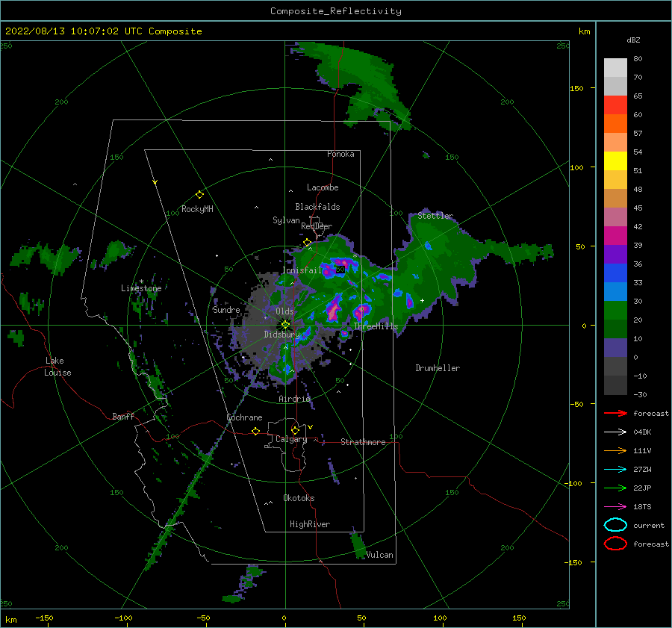Select the light gray 80 dBZ swatch
Screen dimensions: 672x628
[x=615, y=67]
